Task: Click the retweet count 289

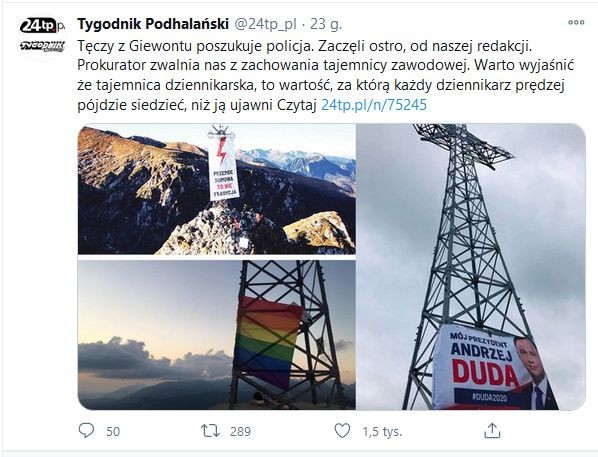Action: (x=240, y=431)
